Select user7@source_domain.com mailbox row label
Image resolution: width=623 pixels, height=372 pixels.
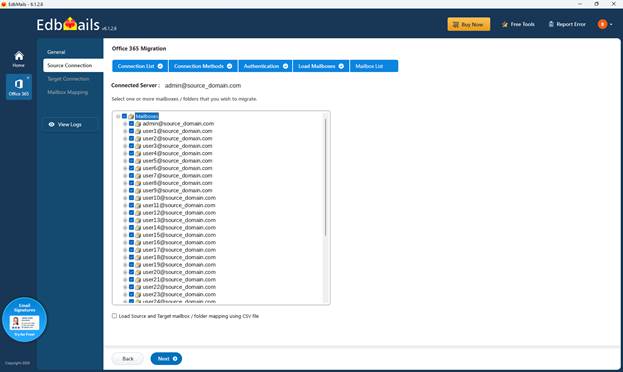[x=177, y=175]
